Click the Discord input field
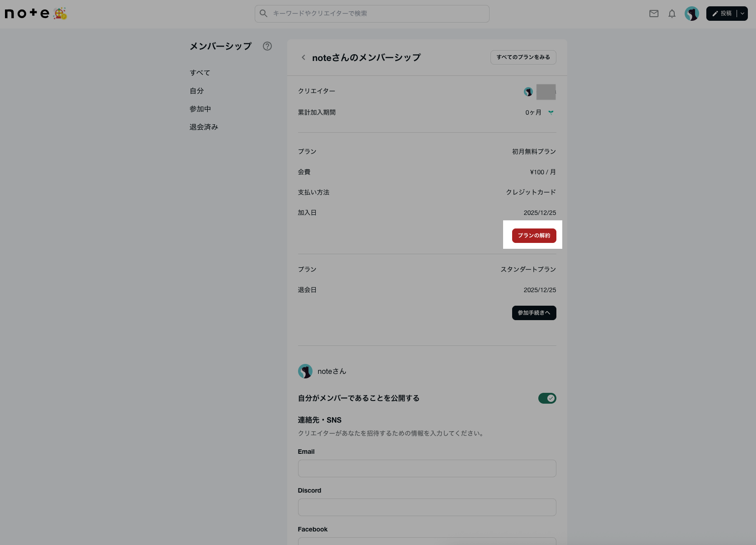 pos(427,508)
